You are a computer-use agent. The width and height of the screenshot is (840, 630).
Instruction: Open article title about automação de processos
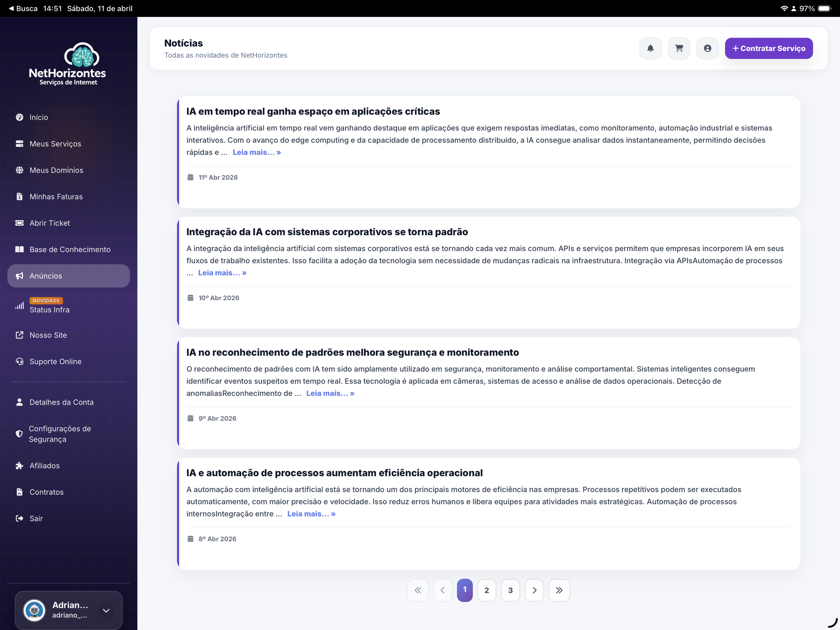334,473
